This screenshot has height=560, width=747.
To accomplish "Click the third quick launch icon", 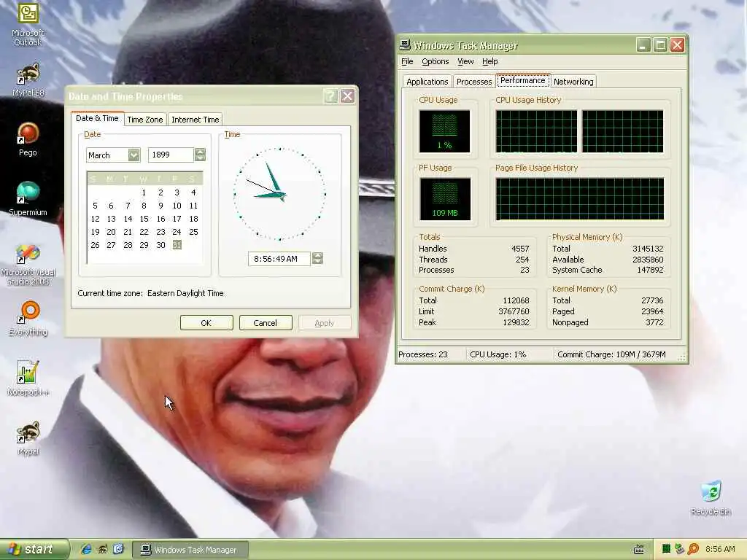I will click(118, 549).
